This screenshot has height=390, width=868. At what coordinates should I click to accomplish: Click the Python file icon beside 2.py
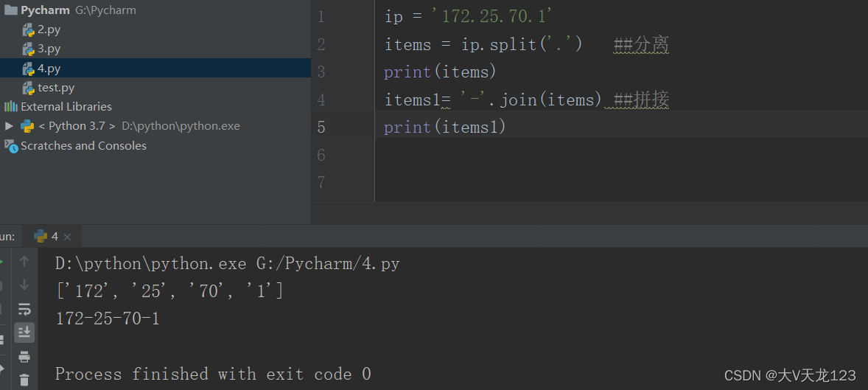(28, 30)
